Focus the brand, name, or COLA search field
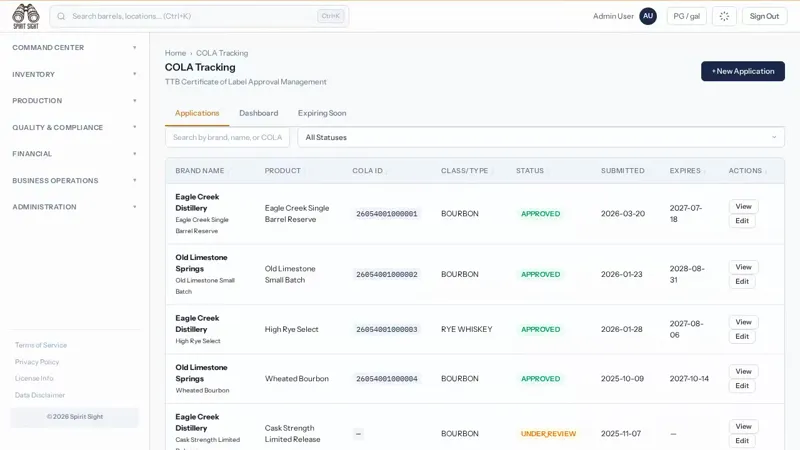Viewport: 800px width, 450px height. coord(228,137)
